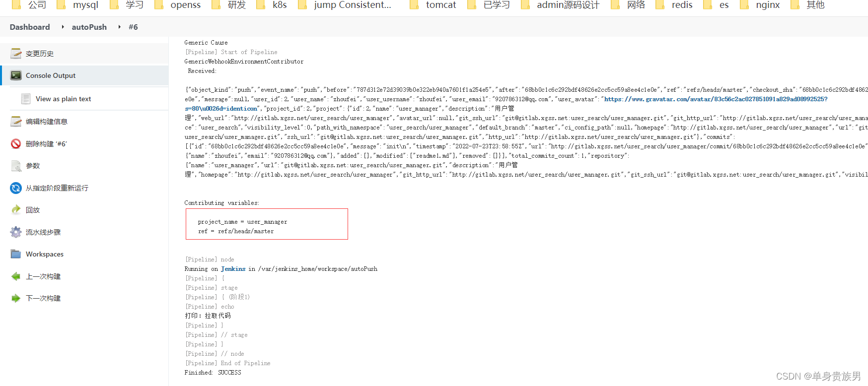The height and width of the screenshot is (386, 868).
Task: Open the nginx bookmark folder
Action: pyautogui.click(x=767, y=5)
